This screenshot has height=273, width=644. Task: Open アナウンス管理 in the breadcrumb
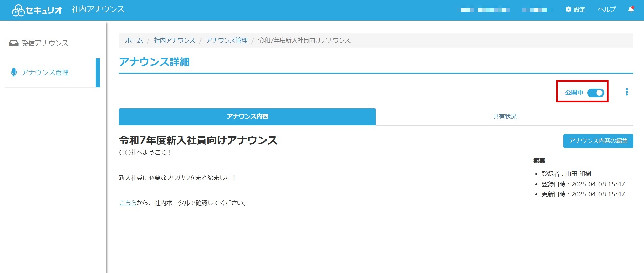(x=227, y=40)
